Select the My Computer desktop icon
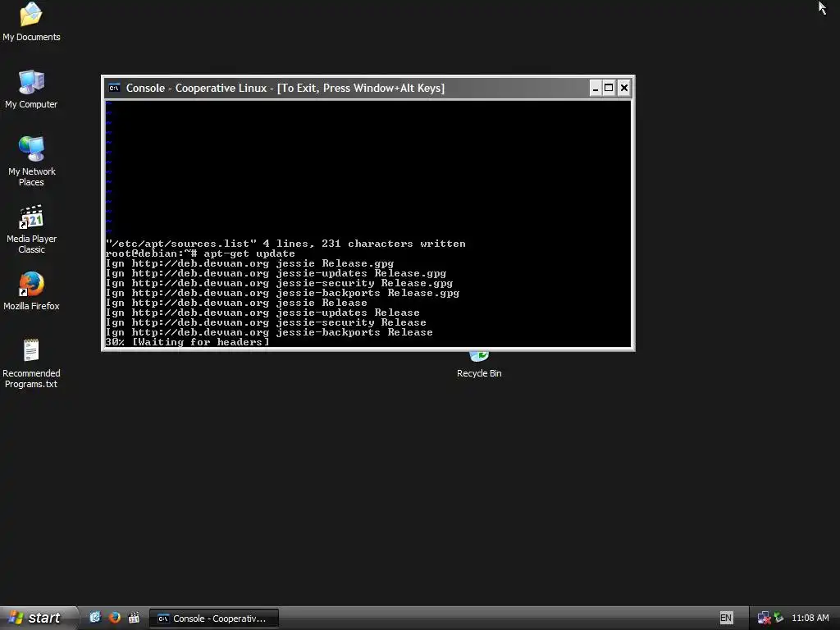Image resolution: width=840 pixels, height=630 pixels. point(31,89)
